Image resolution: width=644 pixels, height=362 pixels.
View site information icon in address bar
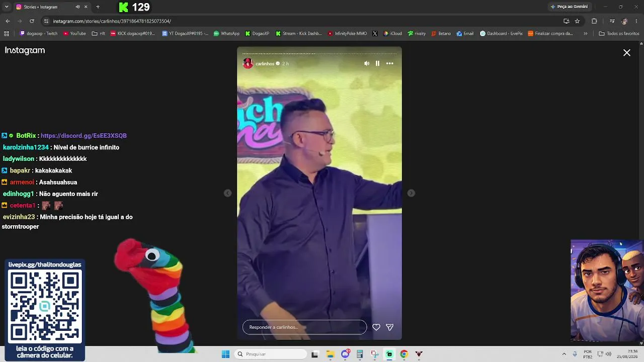(x=46, y=21)
